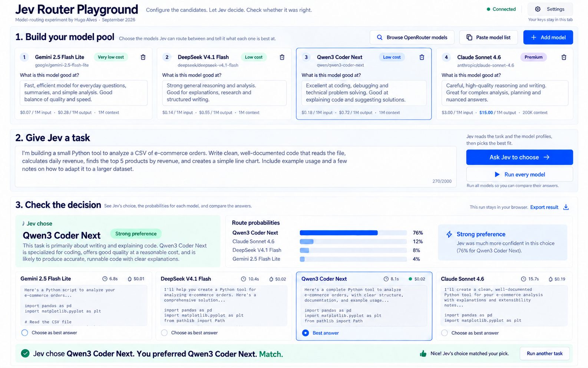
Task: Click the Gemini 2.5 Flash Lite answer preview
Action: tap(83, 305)
